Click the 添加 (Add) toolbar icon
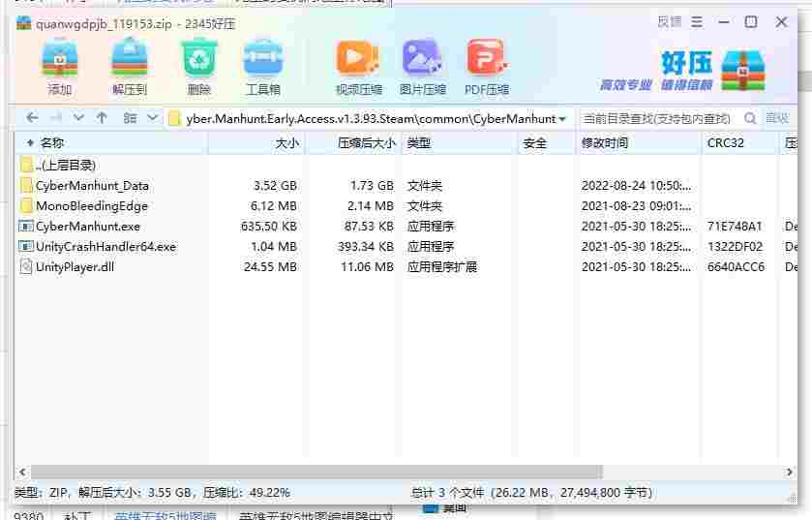 coord(60,66)
